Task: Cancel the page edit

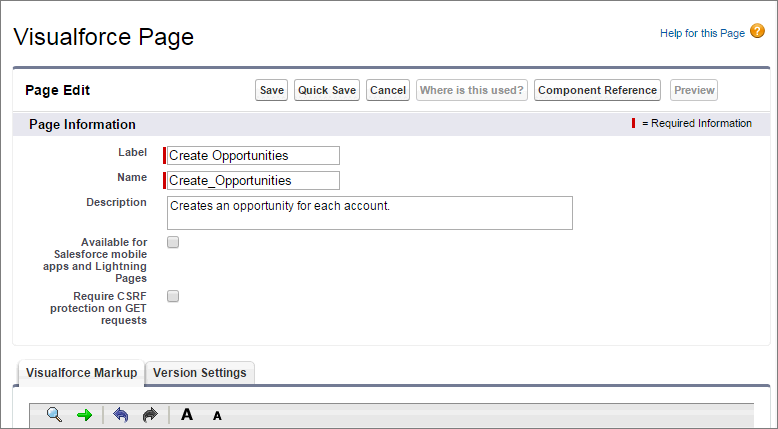Action: 388,90
